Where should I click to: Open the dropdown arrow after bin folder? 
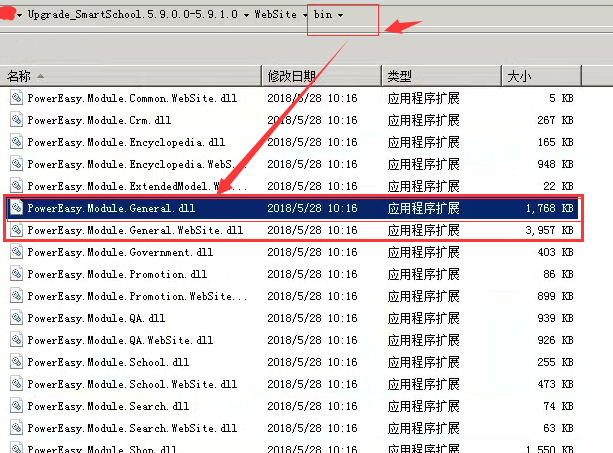341,16
